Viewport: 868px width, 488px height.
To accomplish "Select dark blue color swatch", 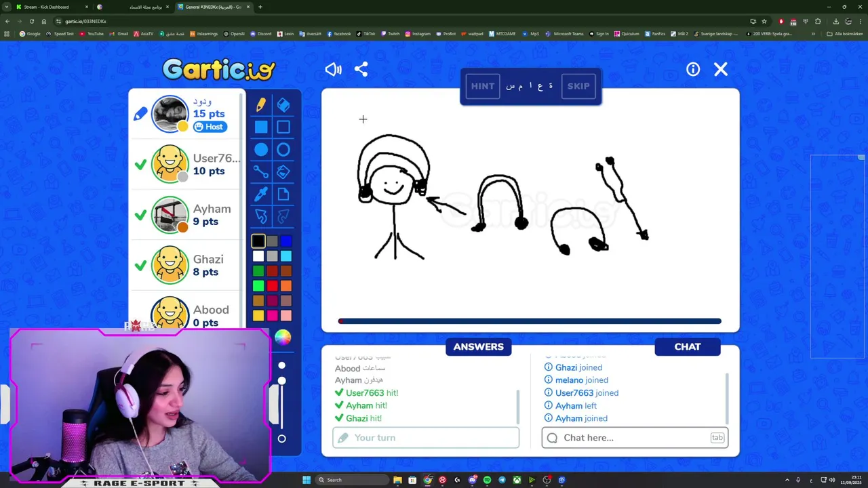I will coord(286,241).
